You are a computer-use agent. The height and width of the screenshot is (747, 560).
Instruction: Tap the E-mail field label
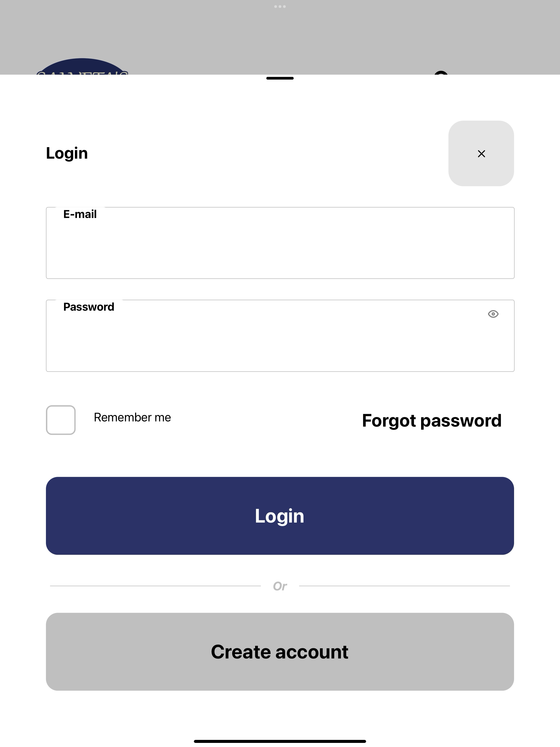click(x=80, y=214)
